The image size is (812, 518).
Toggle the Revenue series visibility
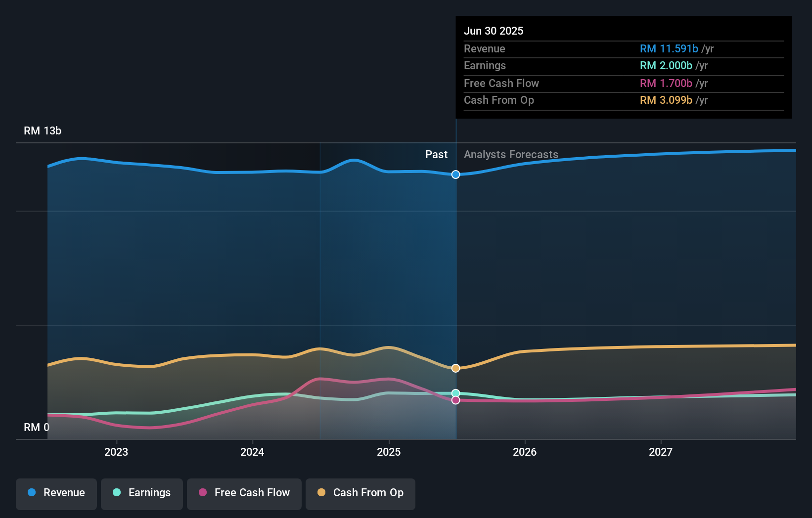(x=56, y=494)
